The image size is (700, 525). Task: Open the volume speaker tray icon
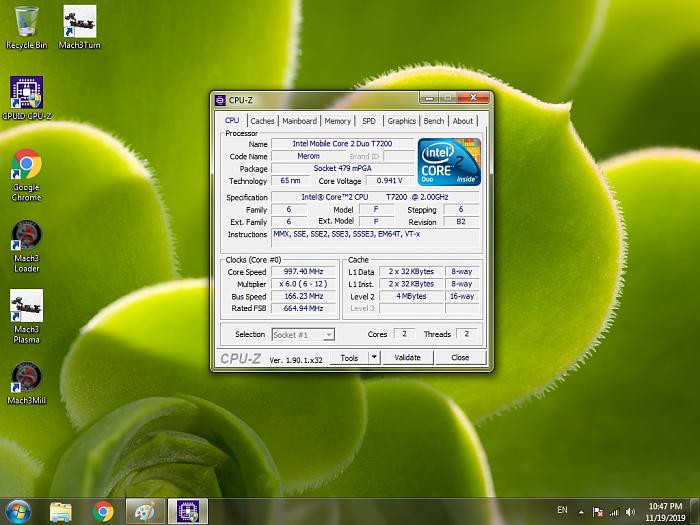click(630, 512)
